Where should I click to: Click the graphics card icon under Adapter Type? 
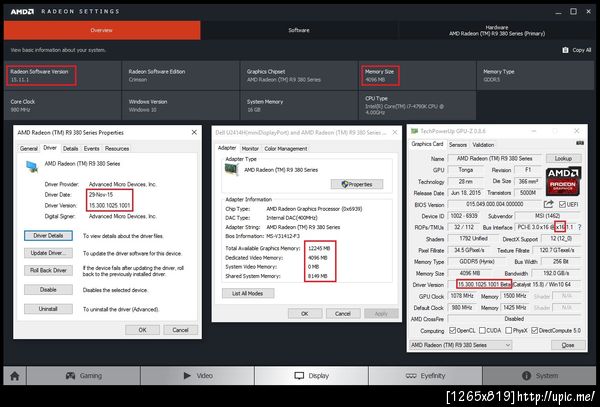[232, 169]
